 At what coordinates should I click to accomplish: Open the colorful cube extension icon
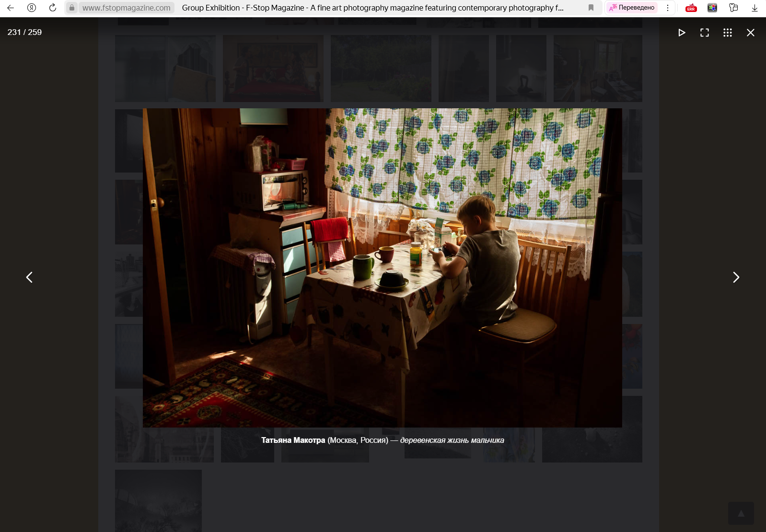[712, 8]
